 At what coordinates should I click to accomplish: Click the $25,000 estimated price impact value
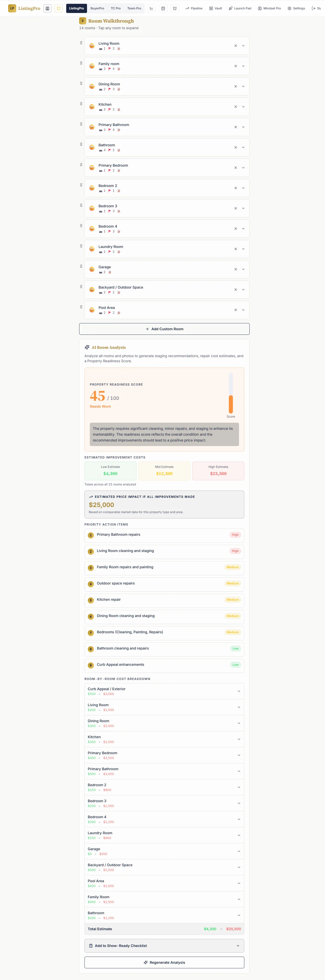pos(101,505)
